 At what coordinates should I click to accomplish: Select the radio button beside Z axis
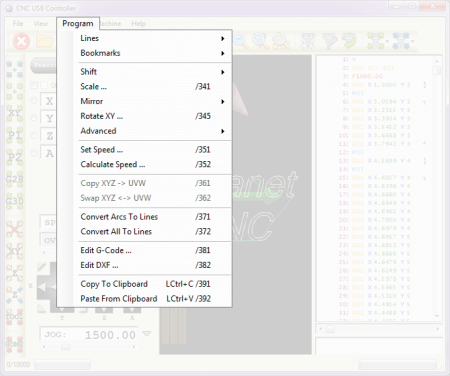[34, 135]
